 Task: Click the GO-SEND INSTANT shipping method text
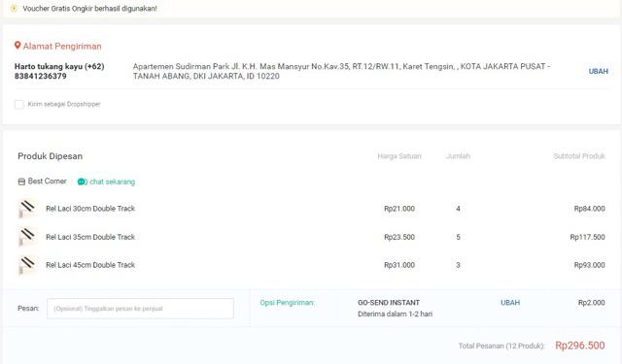pos(389,303)
